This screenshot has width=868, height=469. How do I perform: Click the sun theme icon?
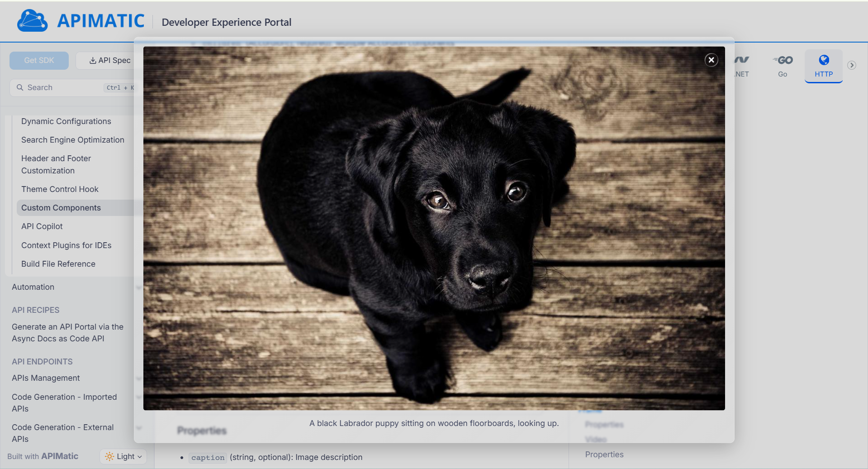click(109, 456)
